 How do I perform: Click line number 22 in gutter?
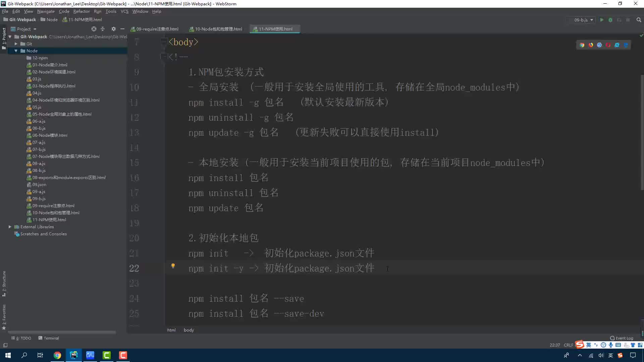tap(134, 268)
